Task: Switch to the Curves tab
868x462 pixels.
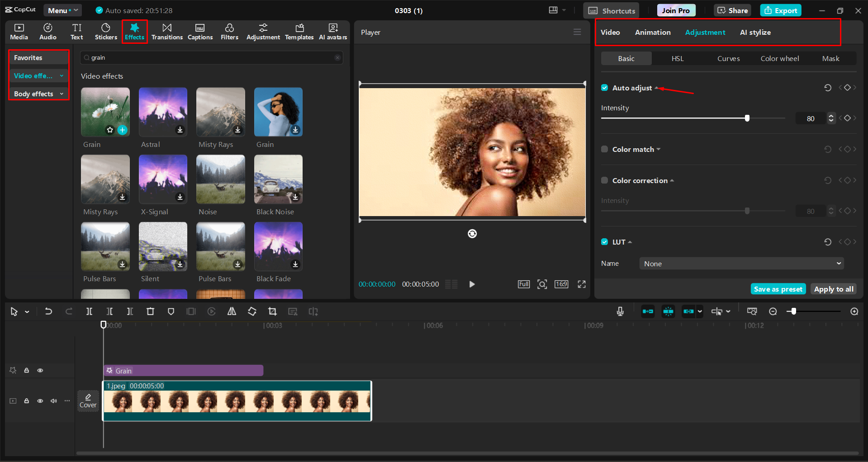Action: click(728, 58)
